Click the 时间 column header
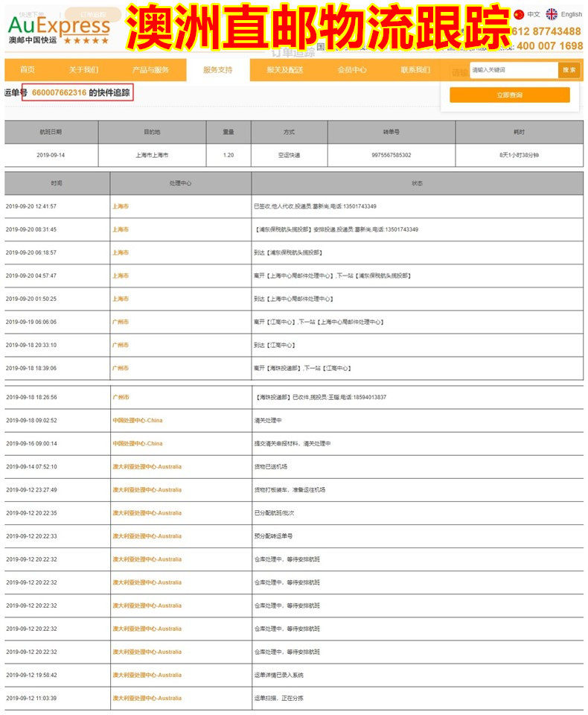 point(57,183)
